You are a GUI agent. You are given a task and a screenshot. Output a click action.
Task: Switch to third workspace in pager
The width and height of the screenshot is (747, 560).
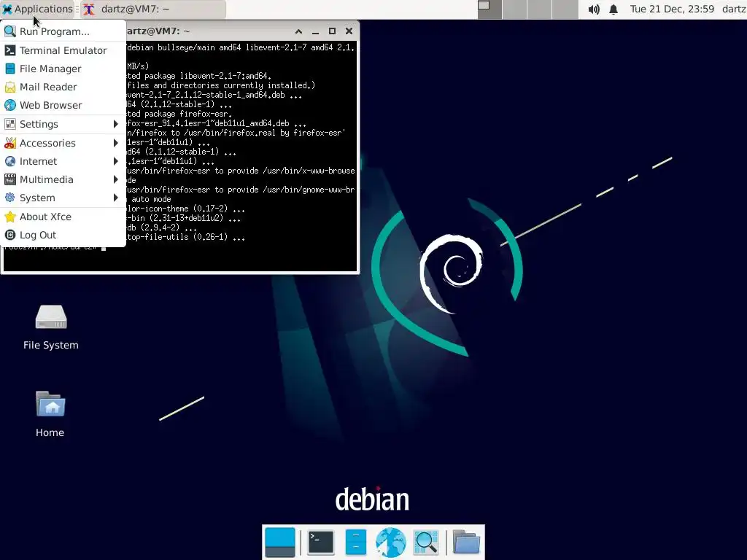click(540, 9)
